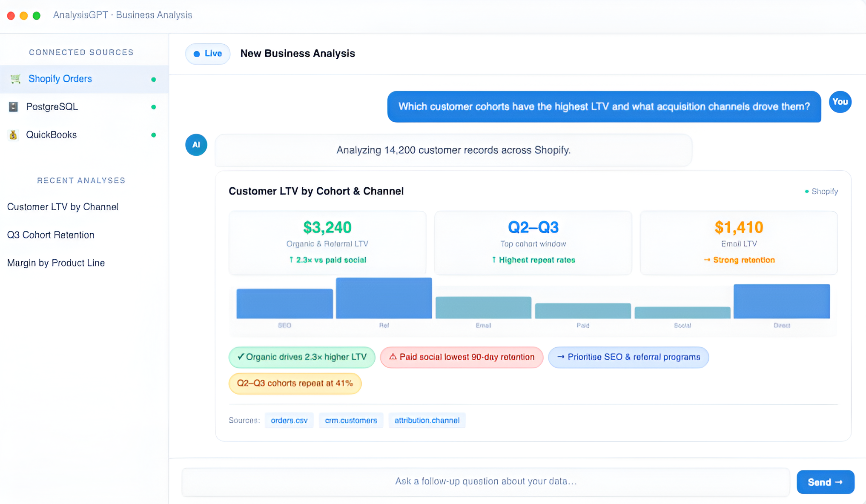Click the checkmark on the organic LTV chip
Viewport: 866px width, 504px height.
[x=242, y=357]
